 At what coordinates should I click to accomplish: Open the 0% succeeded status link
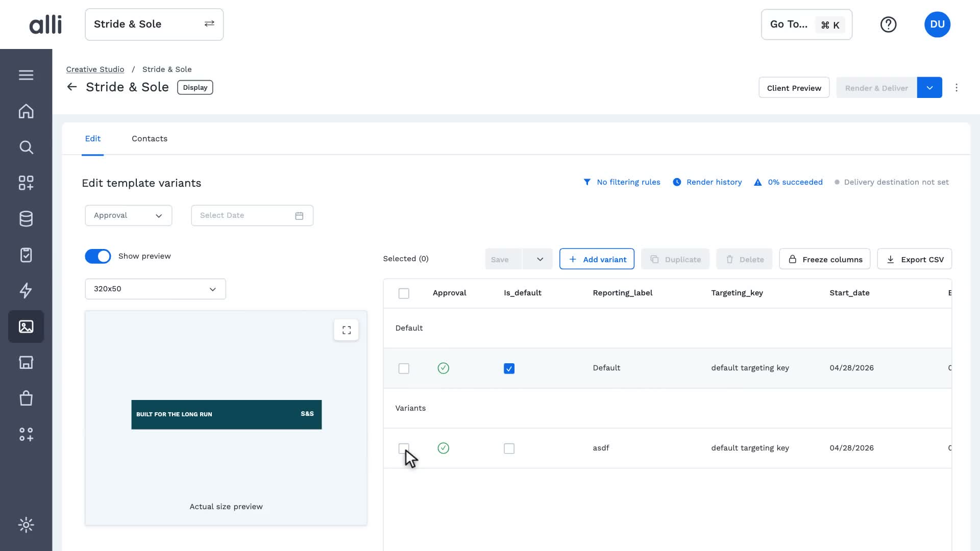point(788,182)
